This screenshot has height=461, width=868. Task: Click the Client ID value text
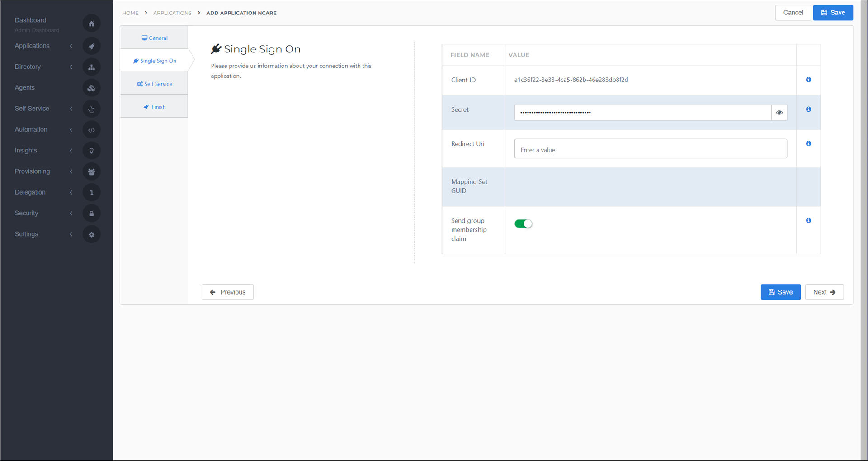[571, 80]
